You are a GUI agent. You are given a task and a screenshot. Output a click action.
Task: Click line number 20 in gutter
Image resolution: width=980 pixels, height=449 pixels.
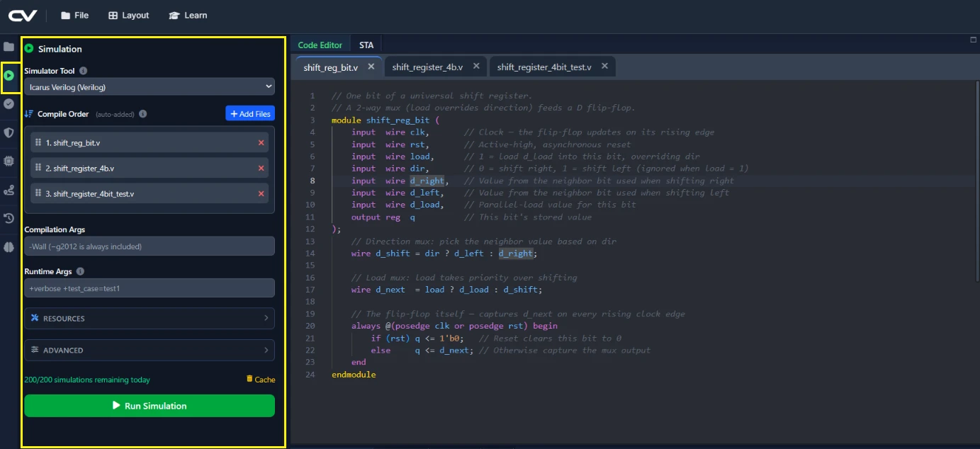tap(310, 326)
